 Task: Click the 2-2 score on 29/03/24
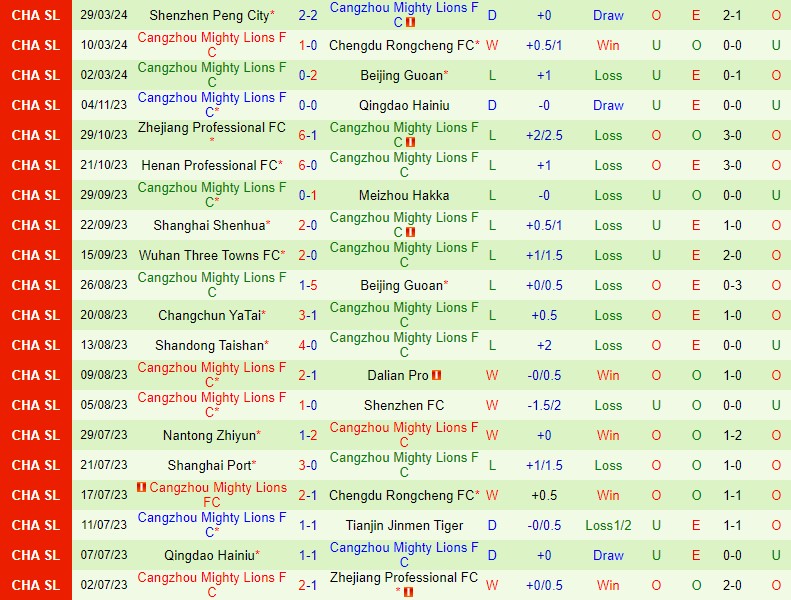pyautogui.click(x=308, y=15)
